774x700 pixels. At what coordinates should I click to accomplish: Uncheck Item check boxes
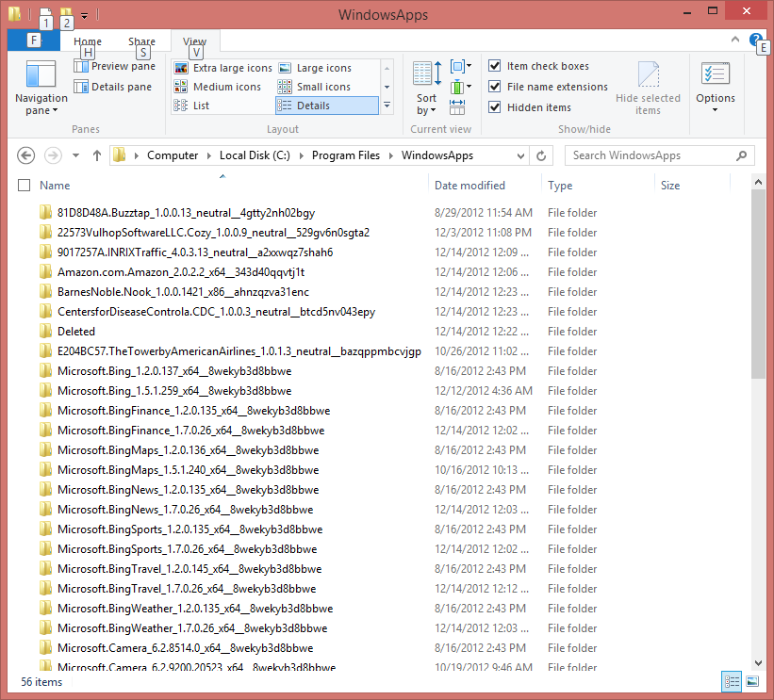[495, 66]
